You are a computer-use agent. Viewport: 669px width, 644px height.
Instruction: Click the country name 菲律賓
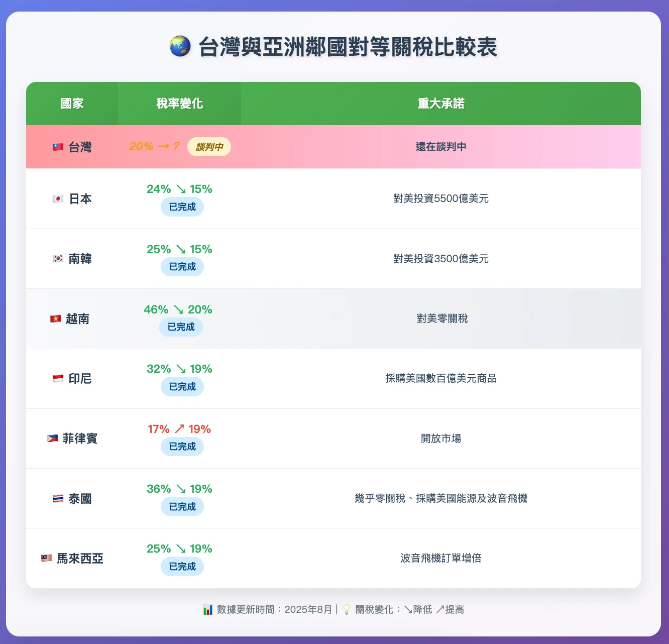(80, 439)
